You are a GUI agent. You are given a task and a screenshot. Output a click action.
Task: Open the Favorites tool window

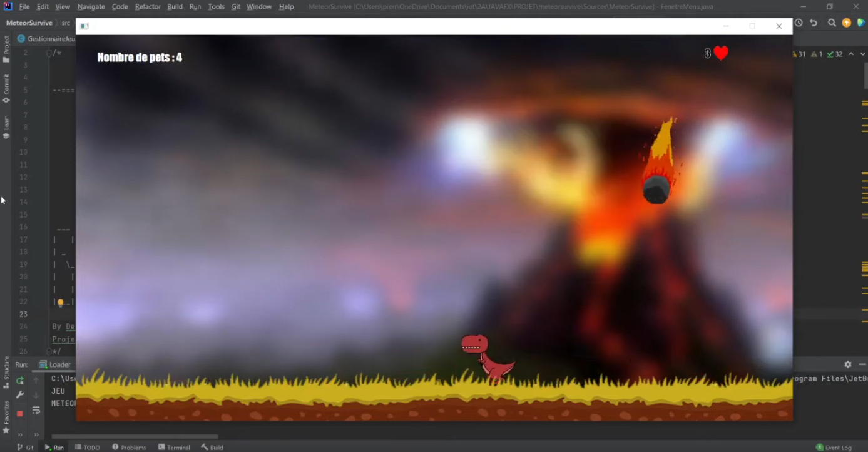[6, 413]
